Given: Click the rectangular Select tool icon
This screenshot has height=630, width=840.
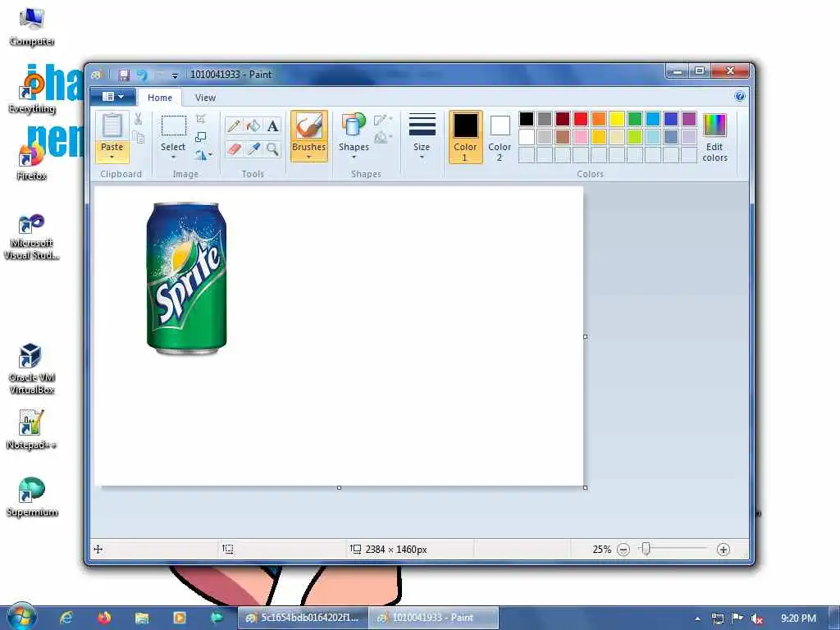Looking at the screenshot, I should [x=174, y=126].
